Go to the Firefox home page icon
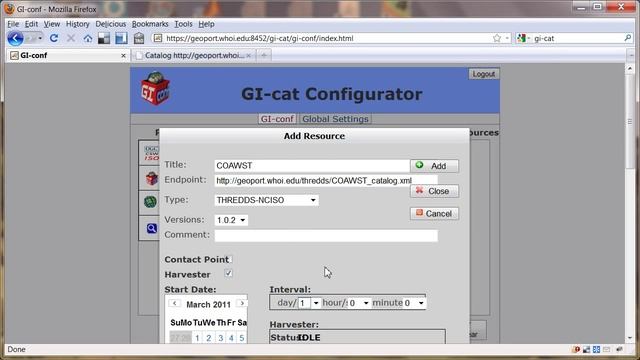 pos(88,39)
